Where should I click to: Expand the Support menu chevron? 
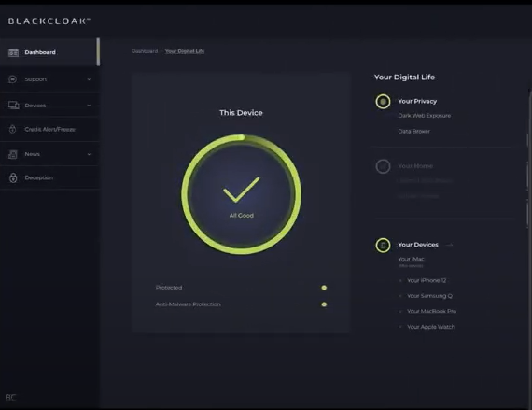[x=89, y=79]
